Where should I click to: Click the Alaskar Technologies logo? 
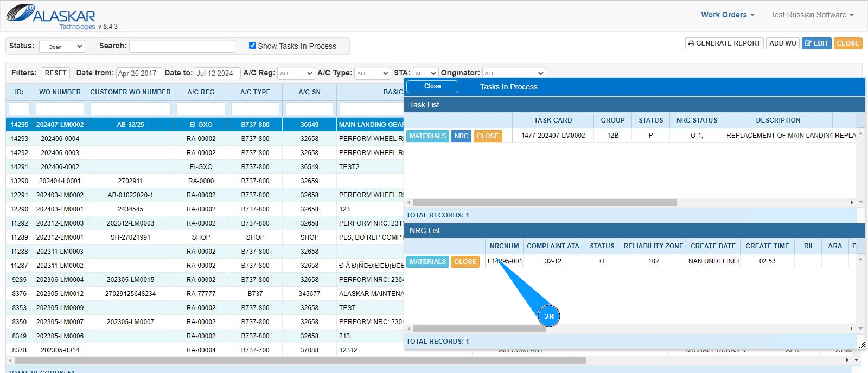[x=52, y=16]
